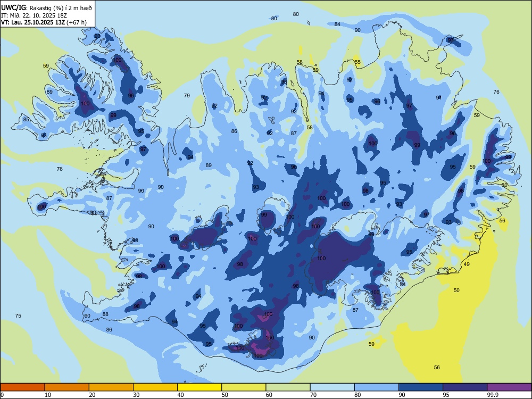The image size is (532, 399).
Task: Click the '40' legend scale label
Action: pos(181,395)
